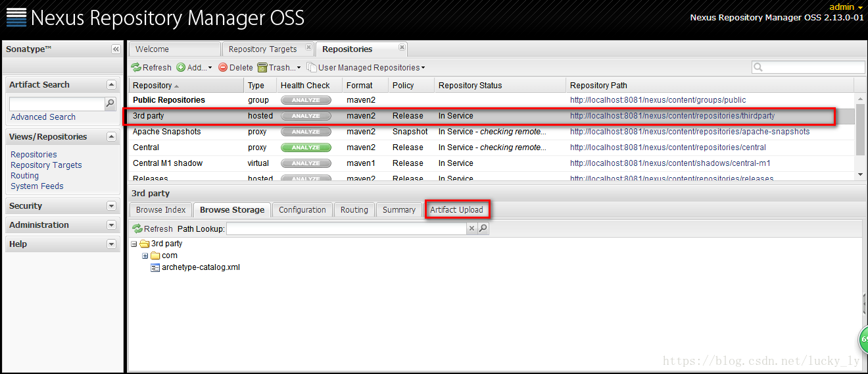Click the green ANALYZE button for Central

point(306,147)
